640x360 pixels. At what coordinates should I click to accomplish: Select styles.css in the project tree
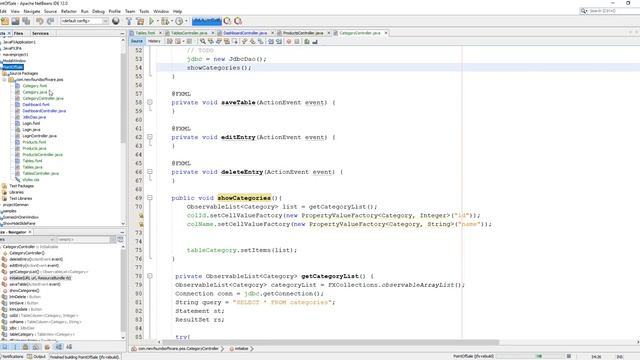31,180
